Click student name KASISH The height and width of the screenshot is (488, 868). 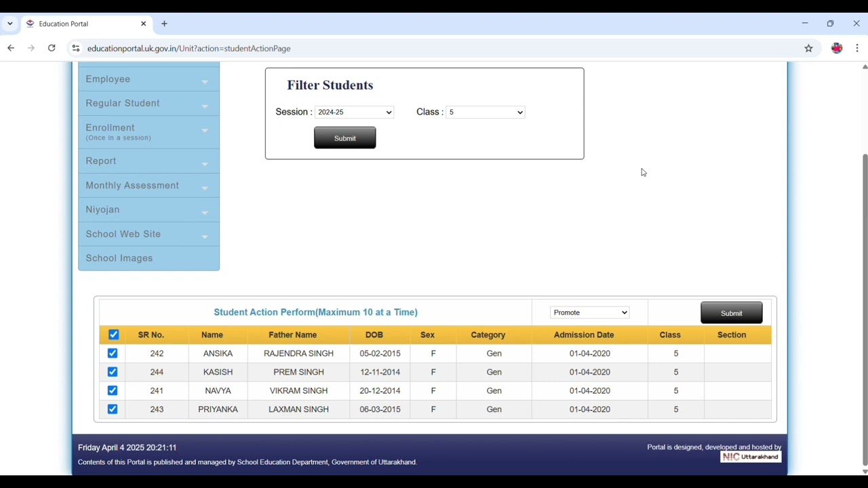pos(218,372)
